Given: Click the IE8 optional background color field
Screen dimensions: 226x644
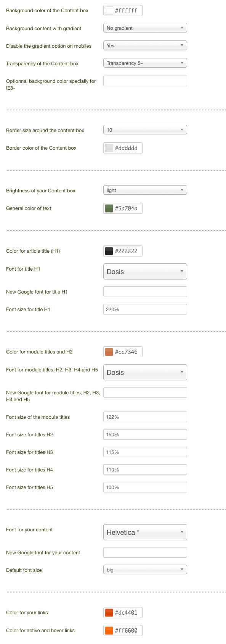Looking at the screenshot, I should point(145,81).
